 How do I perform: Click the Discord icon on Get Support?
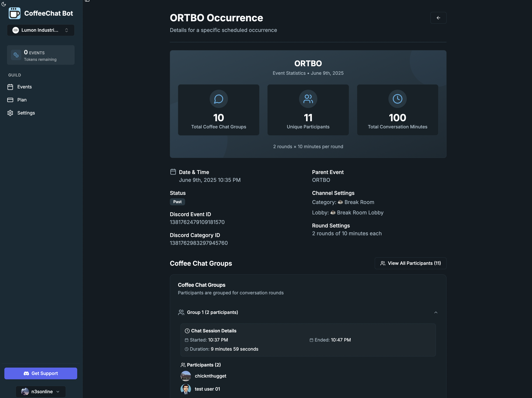[26, 373]
